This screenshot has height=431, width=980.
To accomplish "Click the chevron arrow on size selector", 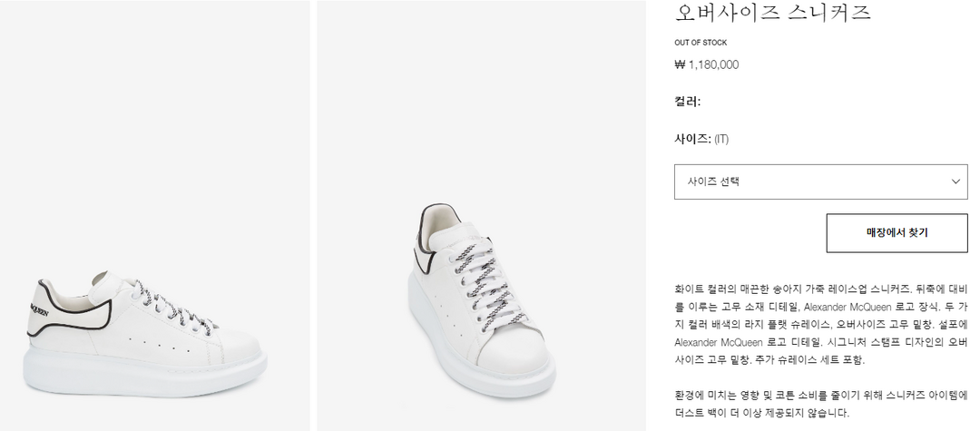I will coord(955,181).
